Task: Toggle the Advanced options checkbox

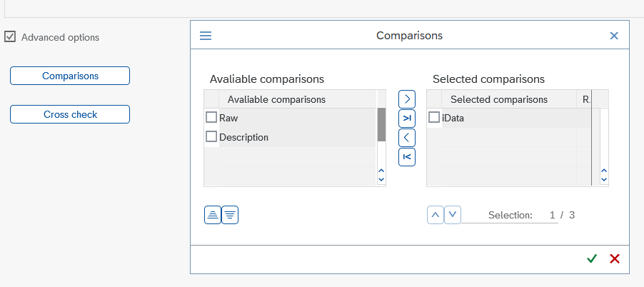Action: click(10, 36)
